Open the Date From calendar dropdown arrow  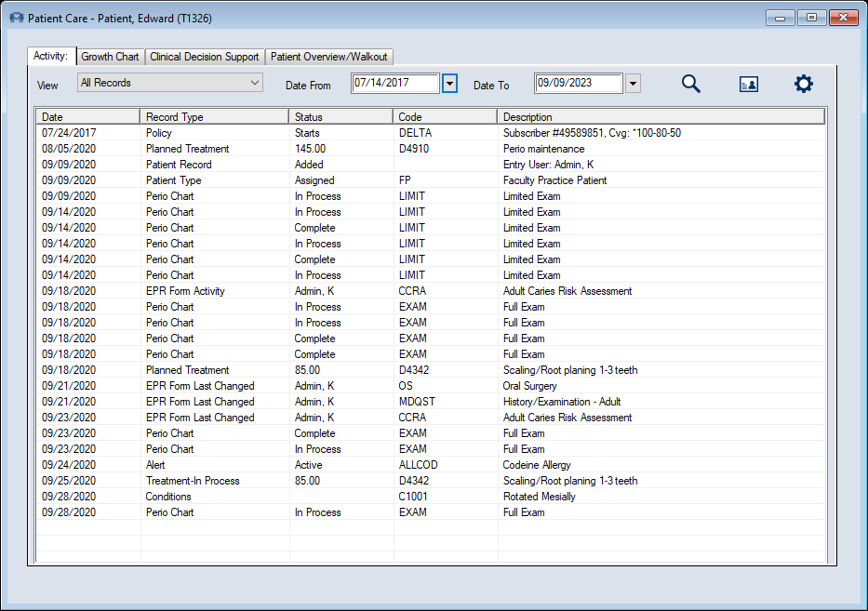tap(449, 84)
